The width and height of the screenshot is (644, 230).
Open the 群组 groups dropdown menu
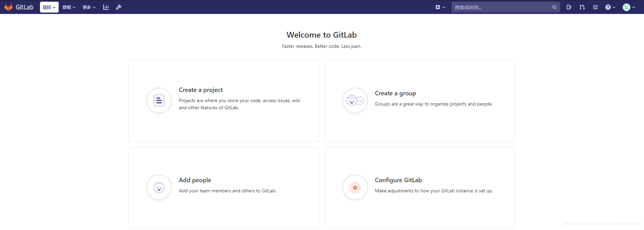click(69, 7)
